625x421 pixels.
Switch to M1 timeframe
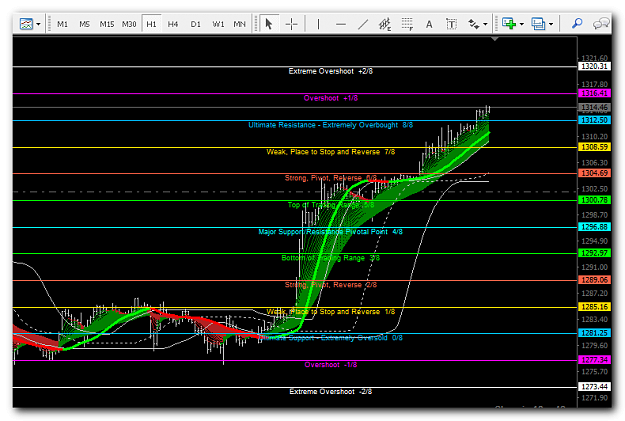(62, 24)
